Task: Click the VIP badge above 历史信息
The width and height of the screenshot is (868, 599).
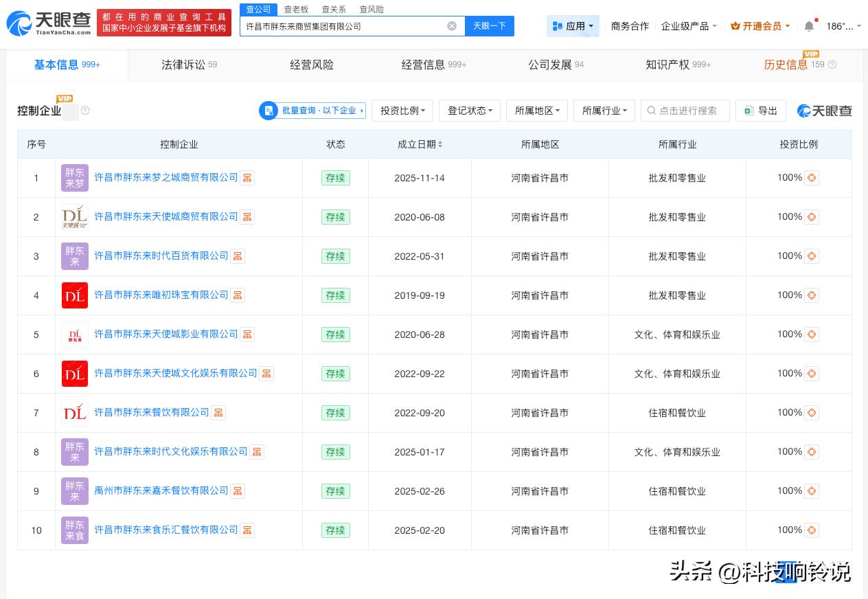Action: tap(811, 54)
